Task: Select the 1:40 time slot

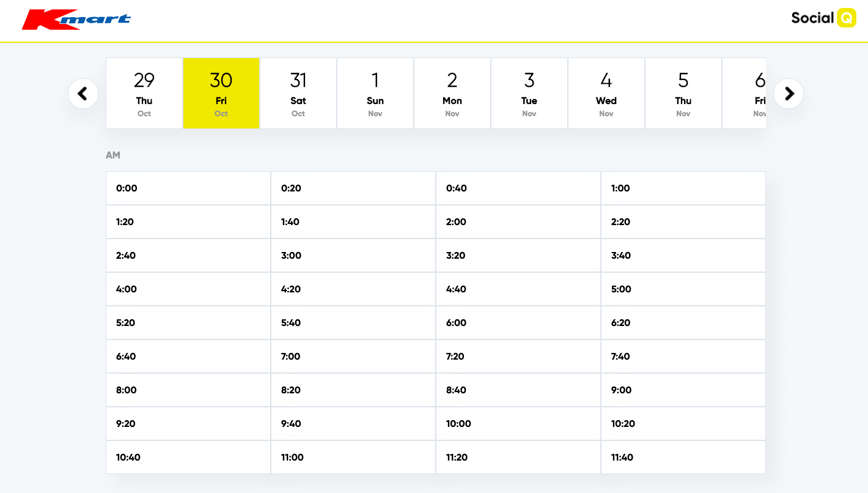Action: (353, 222)
